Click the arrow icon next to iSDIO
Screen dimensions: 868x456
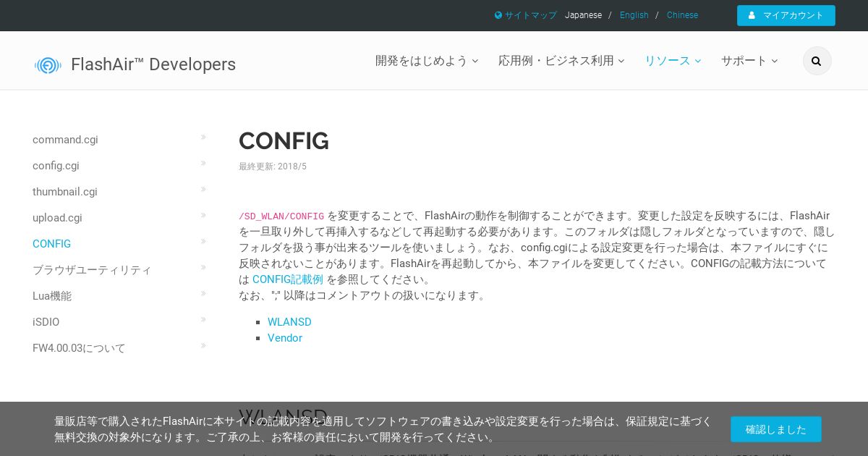point(203,319)
